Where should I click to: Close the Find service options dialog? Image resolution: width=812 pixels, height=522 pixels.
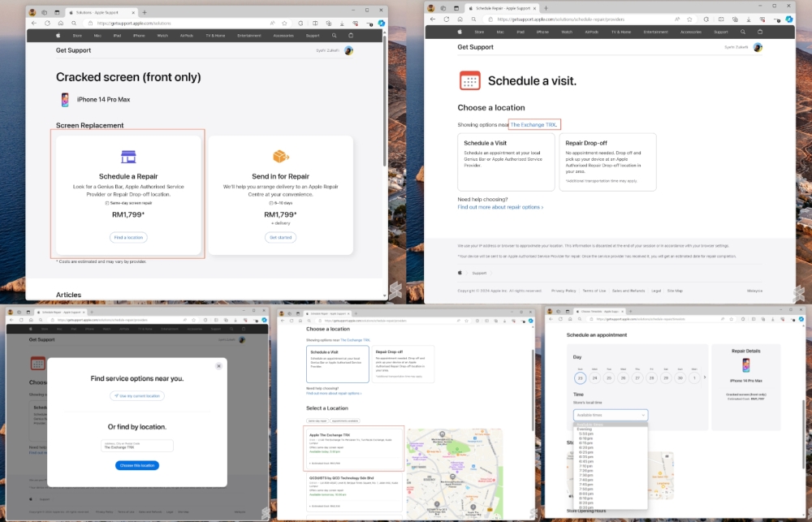pos(218,366)
